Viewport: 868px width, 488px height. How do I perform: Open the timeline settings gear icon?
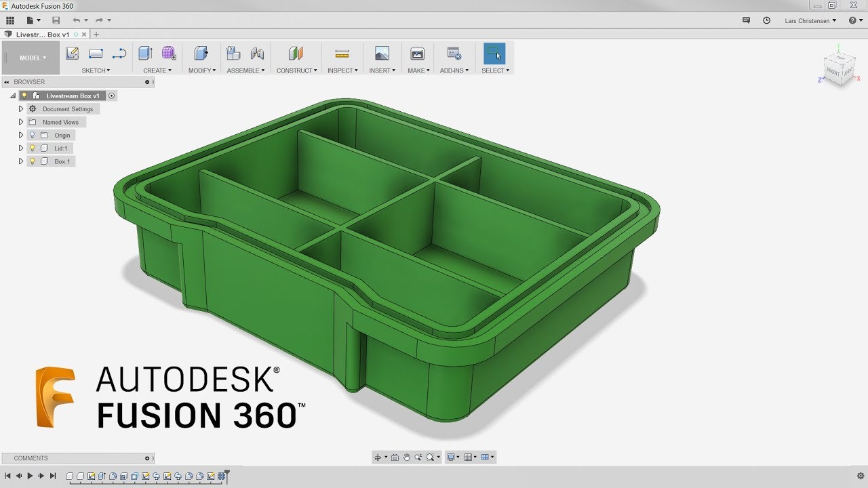point(861,476)
